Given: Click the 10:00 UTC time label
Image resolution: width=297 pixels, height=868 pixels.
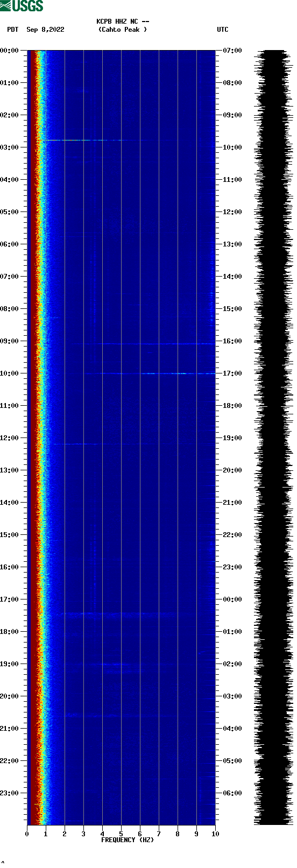Looking at the screenshot, I should pyautogui.click(x=232, y=147).
